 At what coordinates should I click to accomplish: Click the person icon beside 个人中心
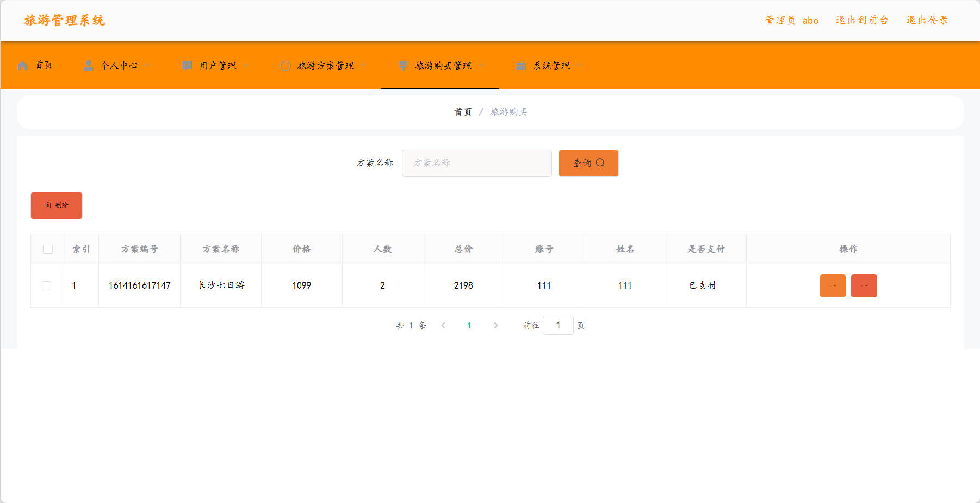pos(88,65)
